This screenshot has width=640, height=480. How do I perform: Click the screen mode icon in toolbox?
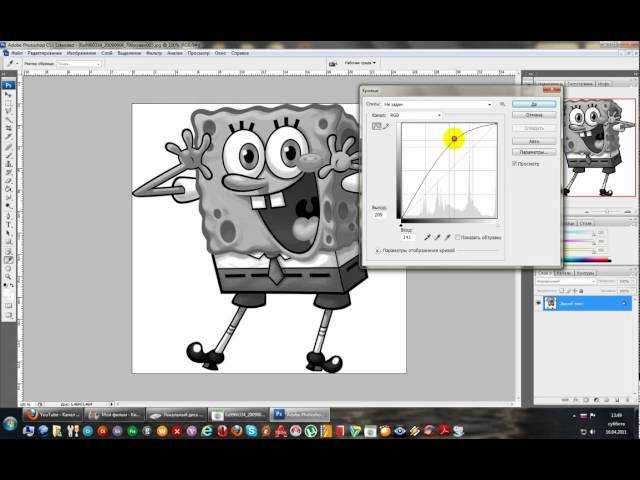(x=8, y=316)
